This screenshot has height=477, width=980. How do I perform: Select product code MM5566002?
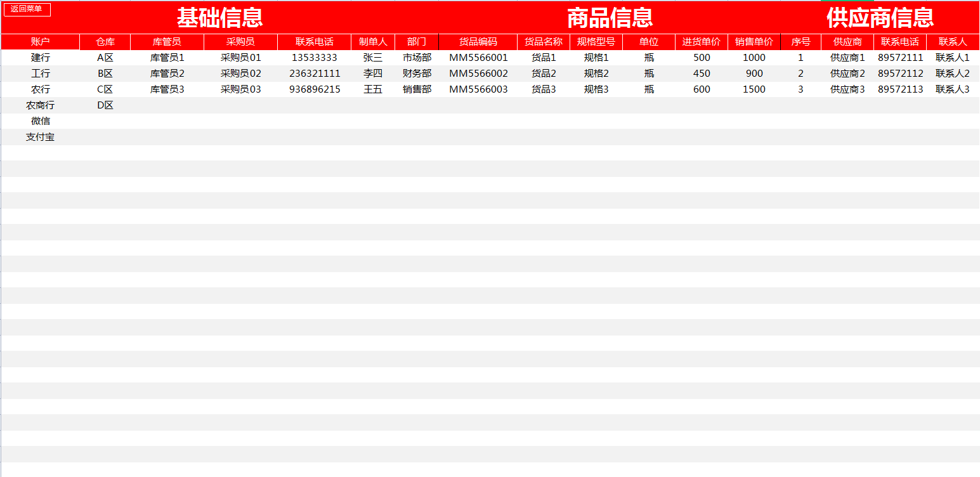click(x=480, y=73)
